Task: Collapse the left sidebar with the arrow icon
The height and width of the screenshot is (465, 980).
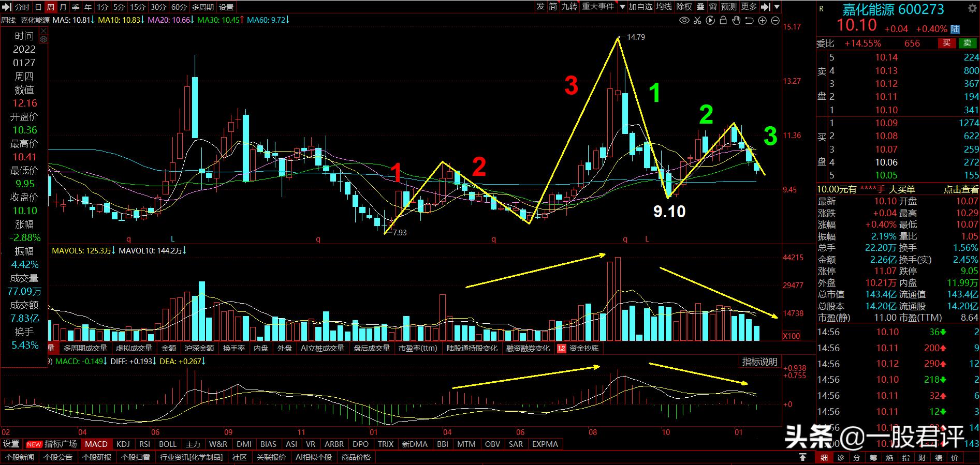Action: pyautogui.click(x=6, y=7)
